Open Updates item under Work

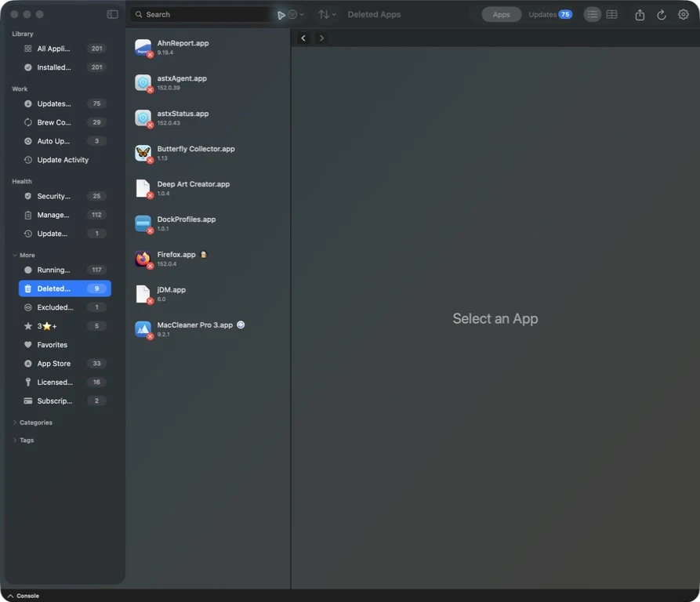click(x=65, y=103)
